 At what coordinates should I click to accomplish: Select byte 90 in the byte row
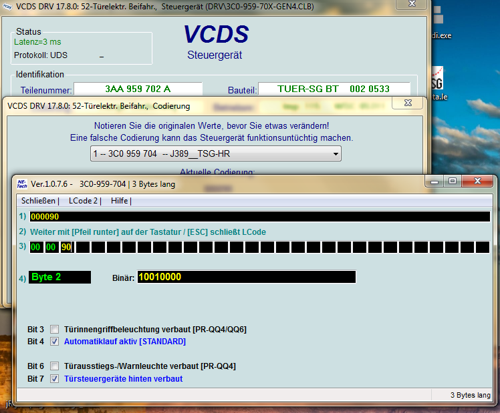[x=66, y=247]
